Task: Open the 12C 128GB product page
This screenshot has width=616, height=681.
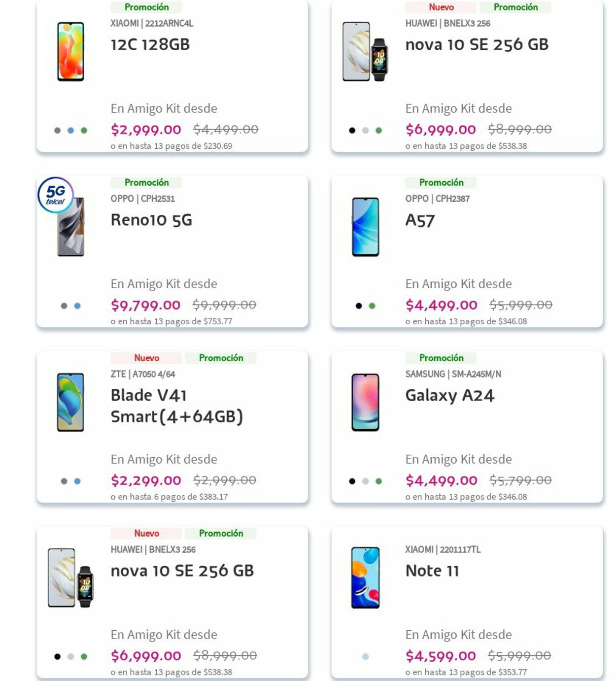Action: coord(150,43)
